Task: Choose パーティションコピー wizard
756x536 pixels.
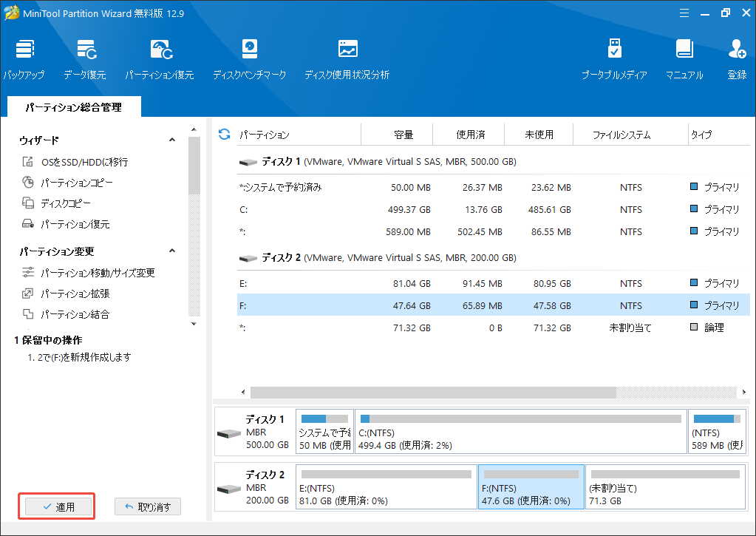Action: [x=67, y=183]
